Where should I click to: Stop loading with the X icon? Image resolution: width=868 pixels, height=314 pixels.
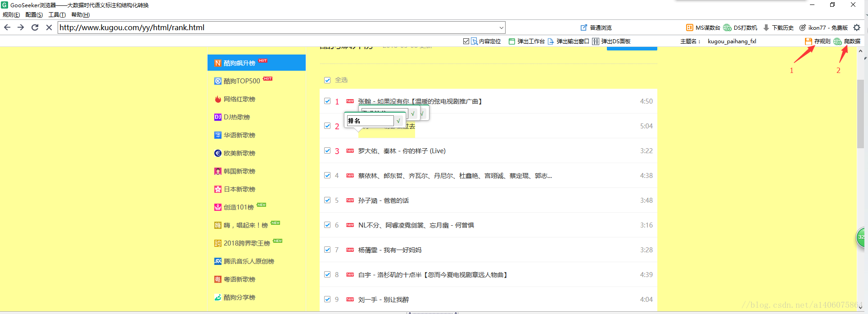(x=49, y=27)
